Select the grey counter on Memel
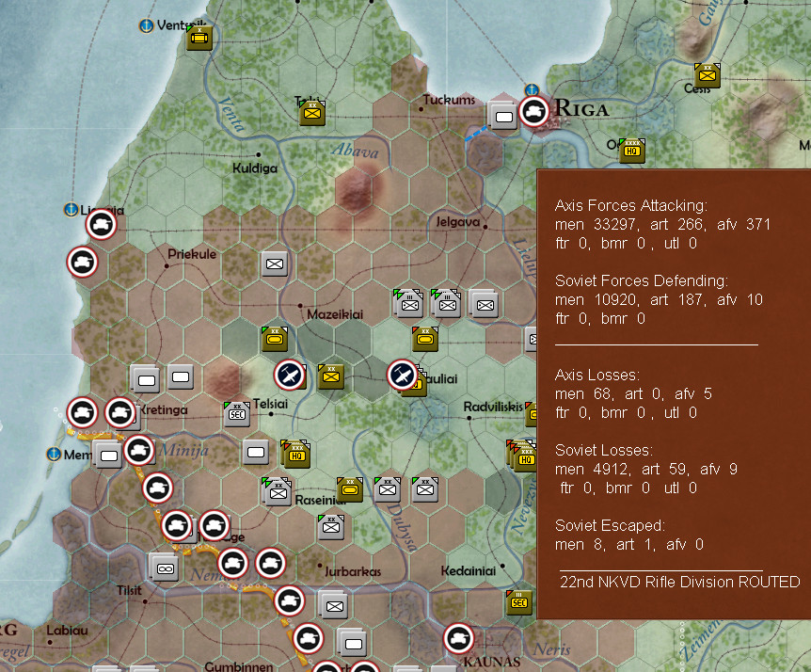Screen dimensions: 811x672 [107, 455]
